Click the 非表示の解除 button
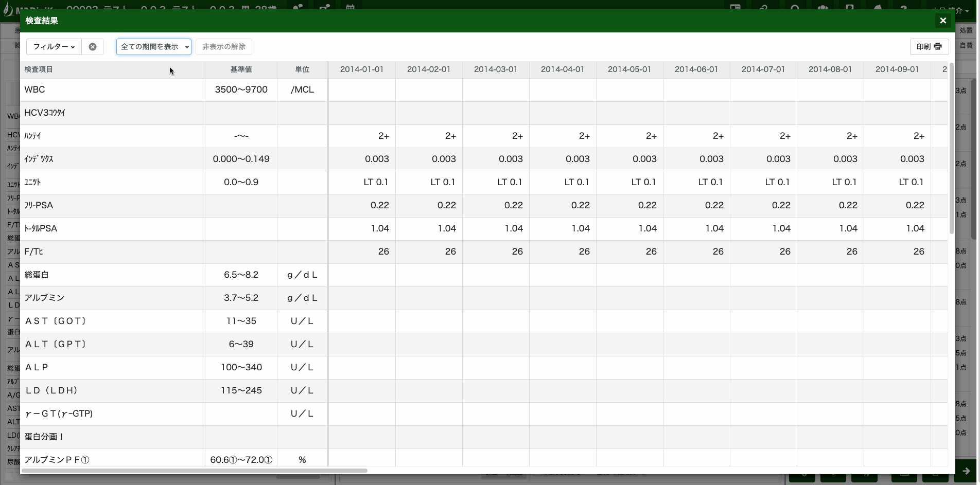Image resolution: width=980 pixels, height=485 pixels. click(224, 47)
